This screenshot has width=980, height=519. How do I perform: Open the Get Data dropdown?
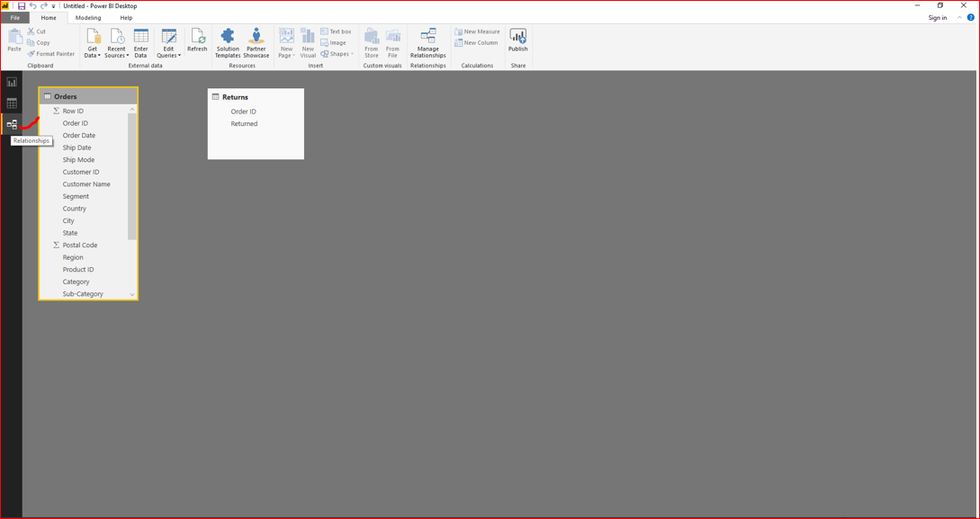pyautogui.click(x=93, y=43)
